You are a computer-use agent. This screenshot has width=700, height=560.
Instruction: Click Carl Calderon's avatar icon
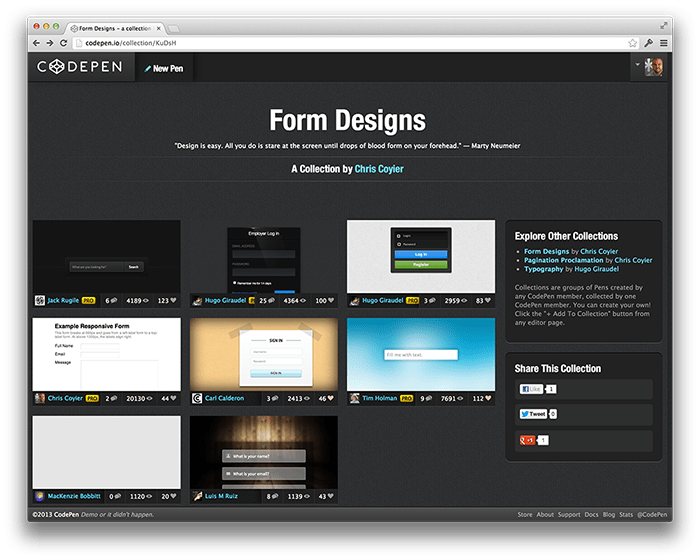[197, 398]
